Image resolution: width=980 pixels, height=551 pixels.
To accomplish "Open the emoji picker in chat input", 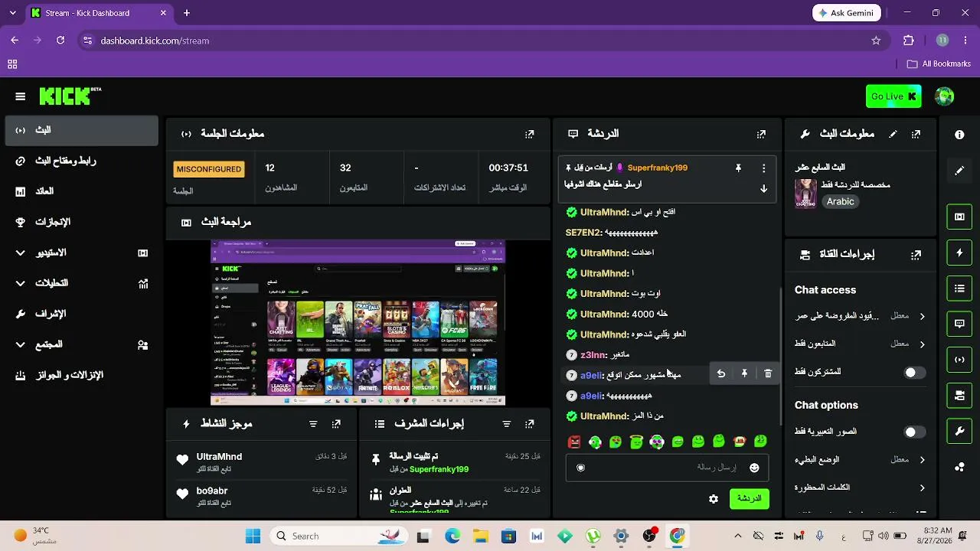I will [754, 468].
